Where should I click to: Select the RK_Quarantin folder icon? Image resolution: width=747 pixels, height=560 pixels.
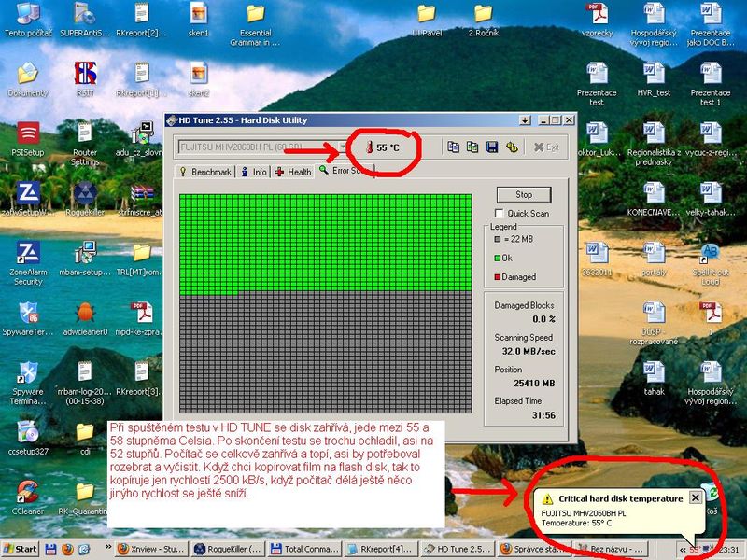click(85, 497)
